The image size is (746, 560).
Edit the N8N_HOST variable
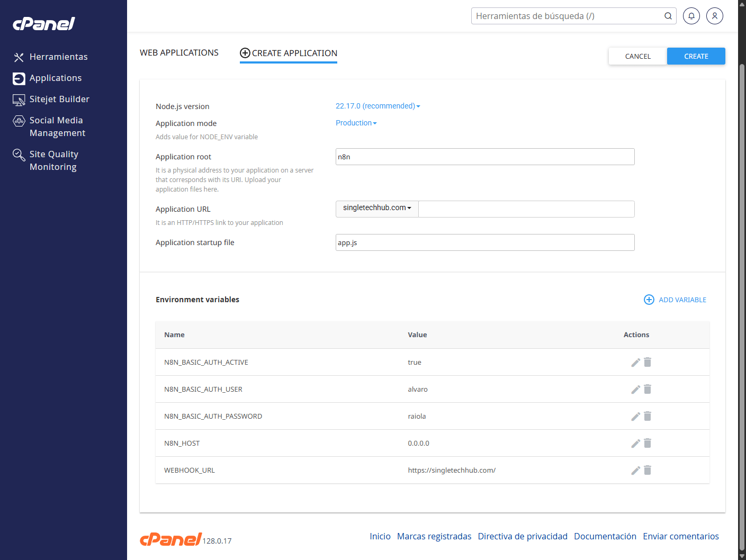pyautogui.click(x=636, y=444)
